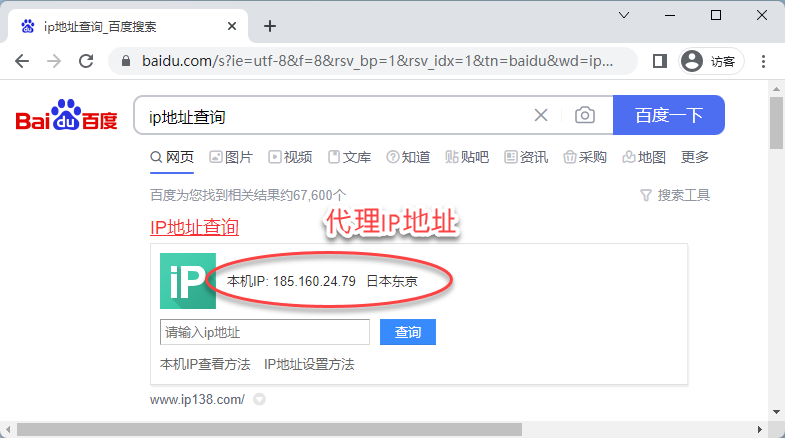Reload the page with the refresh icon
Screen dimensions: 785x438
86,61
